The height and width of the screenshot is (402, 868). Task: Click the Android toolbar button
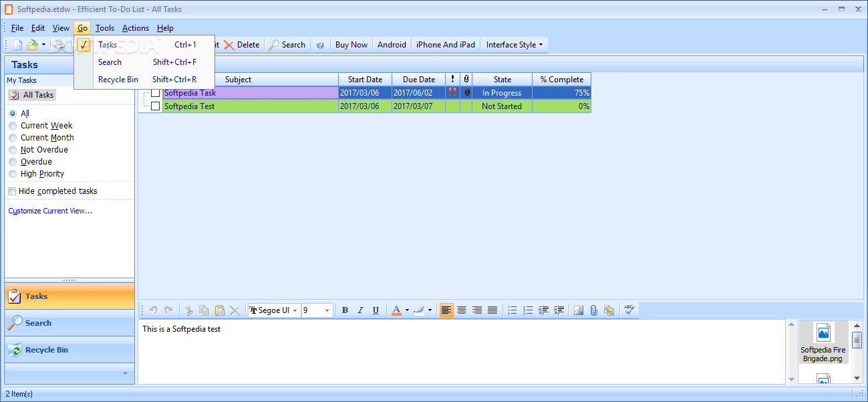click(392, 45)
